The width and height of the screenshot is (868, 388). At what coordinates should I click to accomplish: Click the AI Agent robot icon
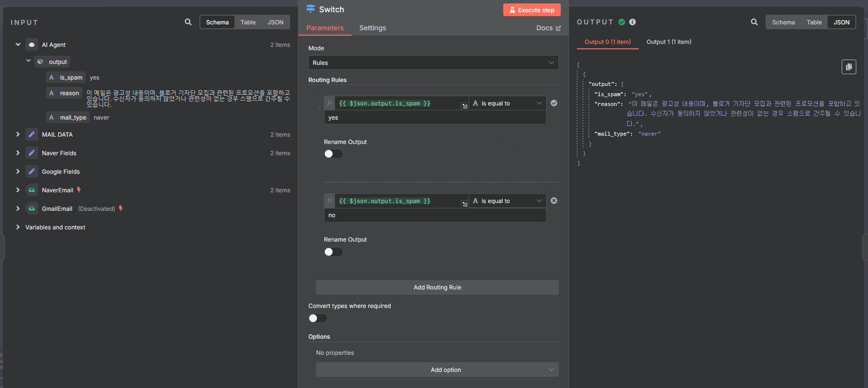[x=32, y=44]
